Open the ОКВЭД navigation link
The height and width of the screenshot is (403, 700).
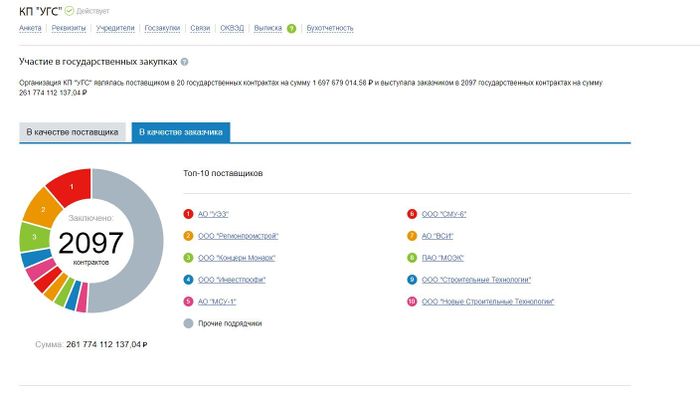(232, 28)
